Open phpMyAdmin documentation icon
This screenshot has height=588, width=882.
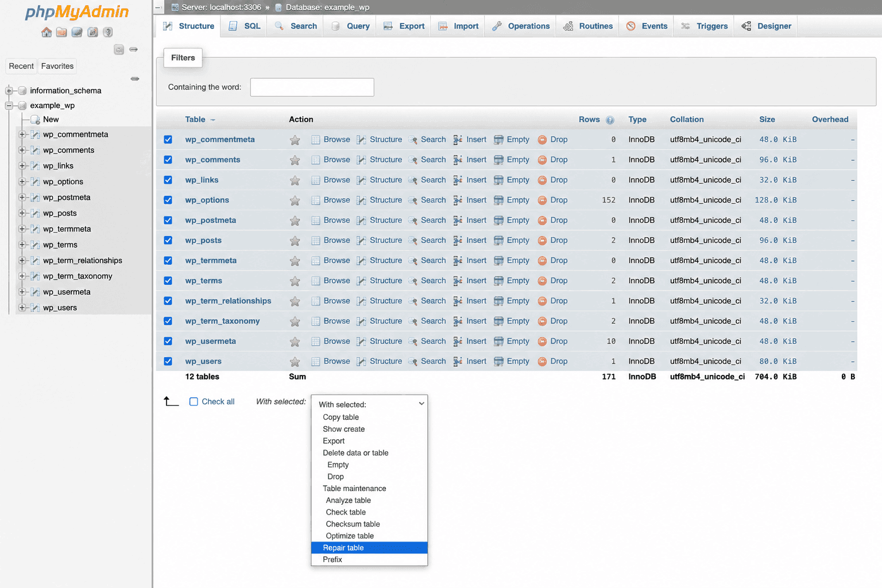coord(77,32)
